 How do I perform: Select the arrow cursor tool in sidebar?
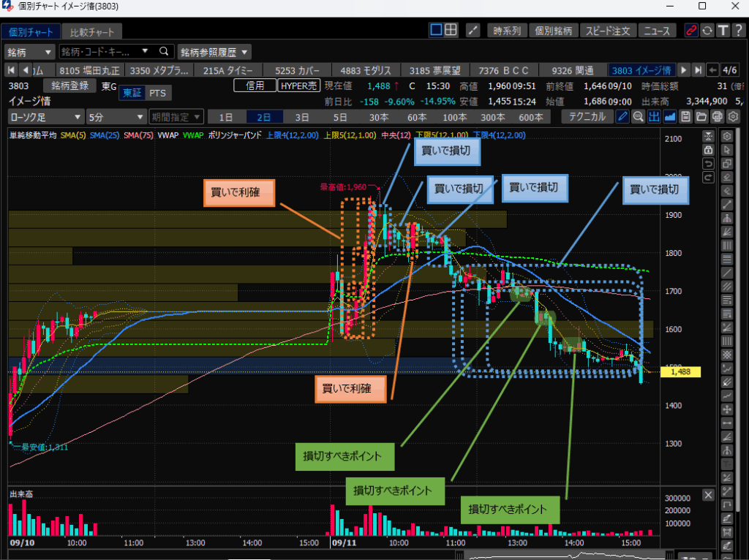[x=727, y=150]
